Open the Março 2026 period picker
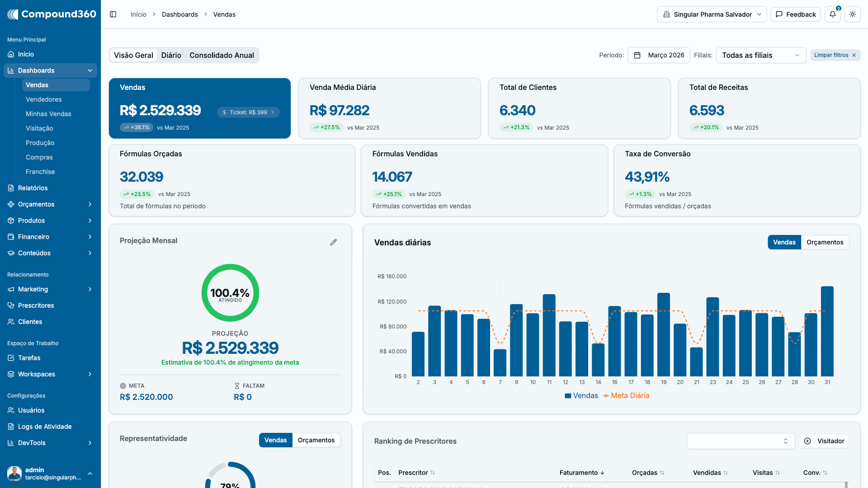This screenshot has height=488, width=868. pyautogui.click(x=659, y=55)
